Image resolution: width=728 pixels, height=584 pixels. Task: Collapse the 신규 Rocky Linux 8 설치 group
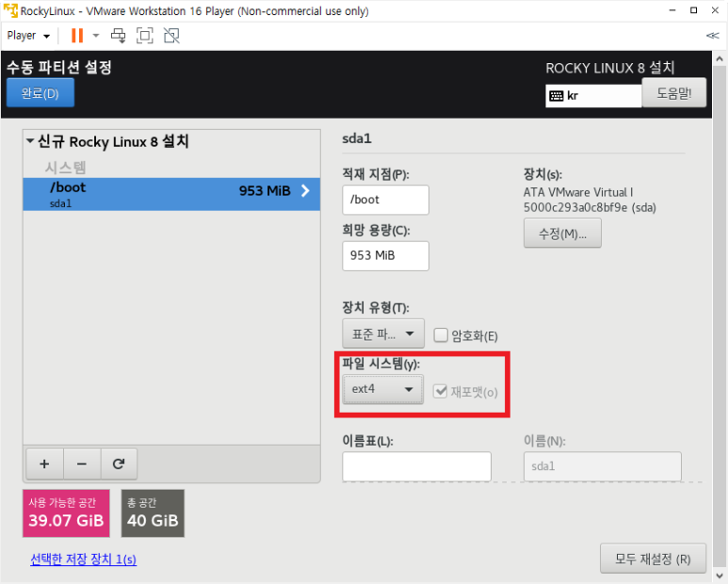click(x=30, y=140)
